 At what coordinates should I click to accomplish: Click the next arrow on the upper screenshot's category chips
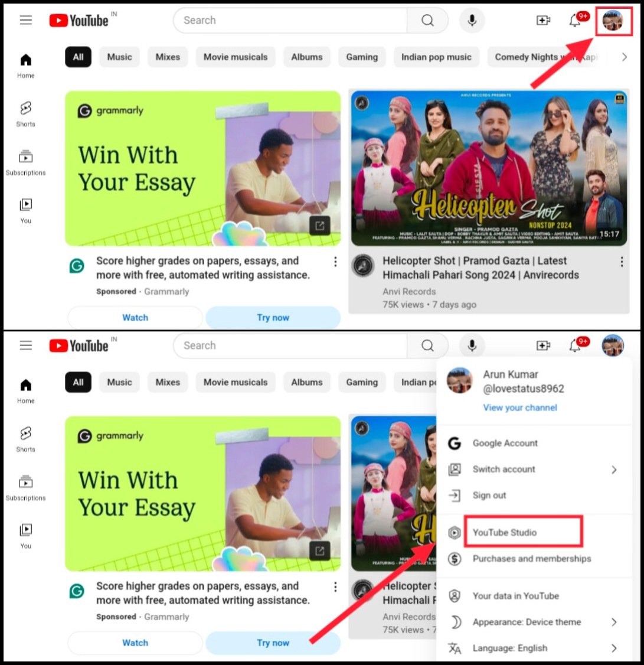tap(624, 57)
